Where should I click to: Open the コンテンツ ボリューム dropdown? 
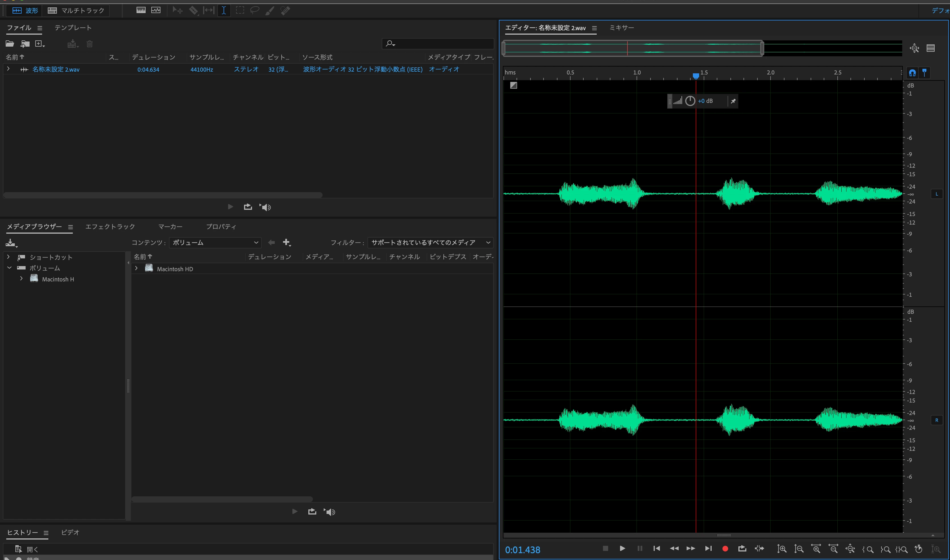[215, 242]
